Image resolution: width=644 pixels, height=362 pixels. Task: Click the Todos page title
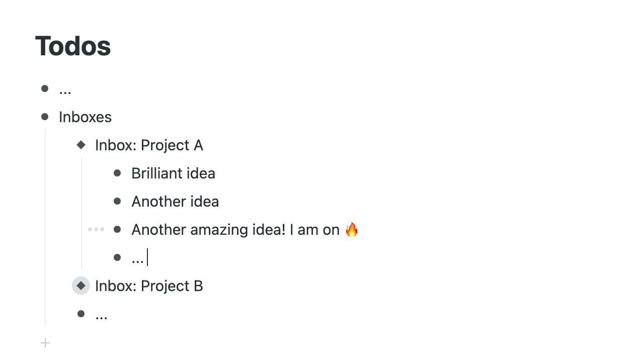pos(73,46)
